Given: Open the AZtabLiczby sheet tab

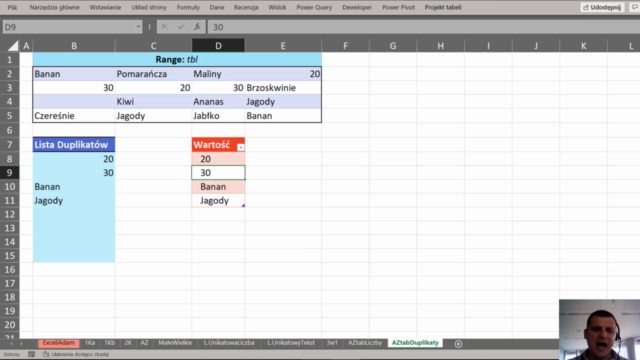Looking at the screenshot, I should (x=365, y=343).
